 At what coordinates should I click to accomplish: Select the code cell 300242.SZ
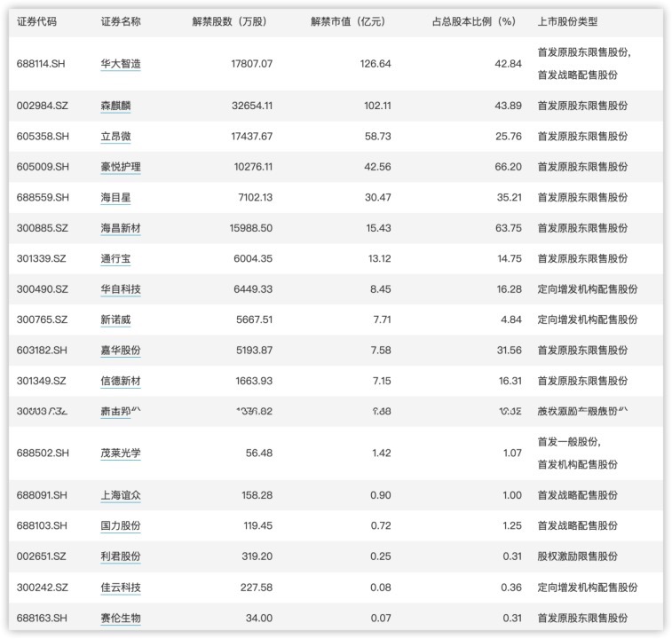(x=42, y=588)
